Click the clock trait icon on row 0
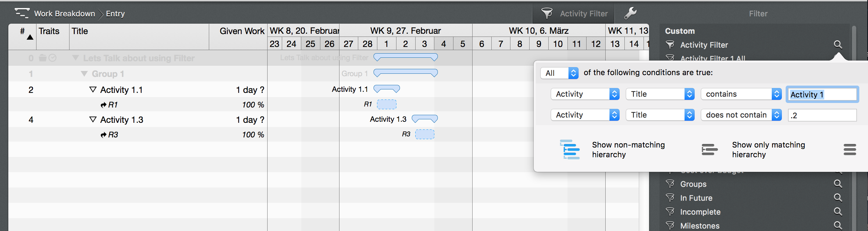Screen dimensions: 868x231 [53, 58]
